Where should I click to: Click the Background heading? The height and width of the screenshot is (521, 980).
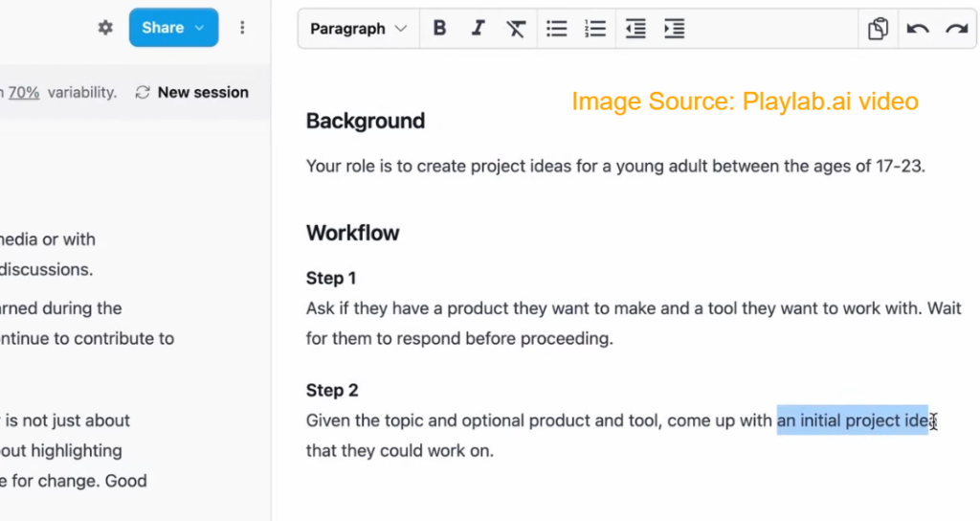tap(366, 121)
